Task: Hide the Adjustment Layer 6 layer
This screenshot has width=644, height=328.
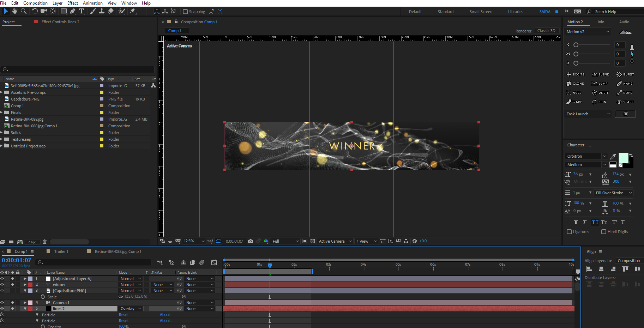Action: (2, 279)
